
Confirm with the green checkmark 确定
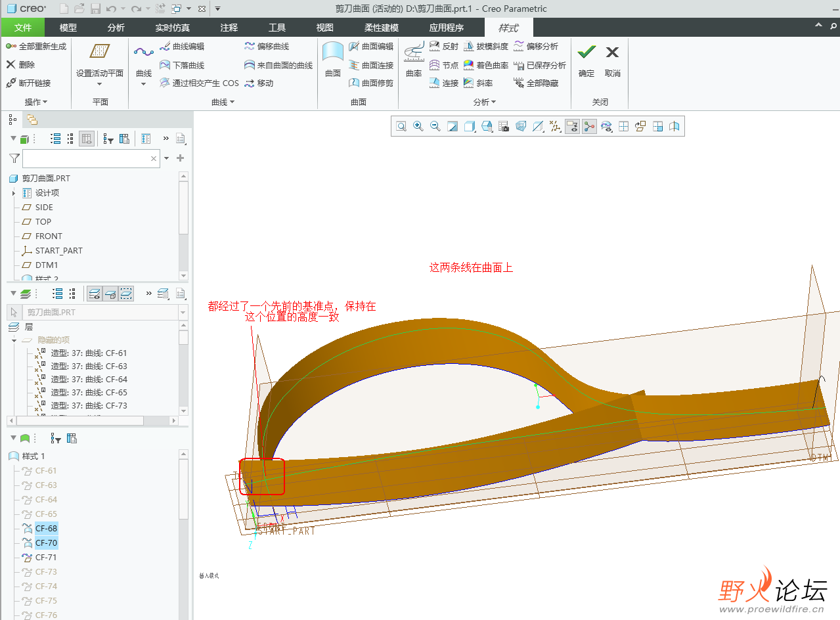pyautogui.click(x=586, y=60)
